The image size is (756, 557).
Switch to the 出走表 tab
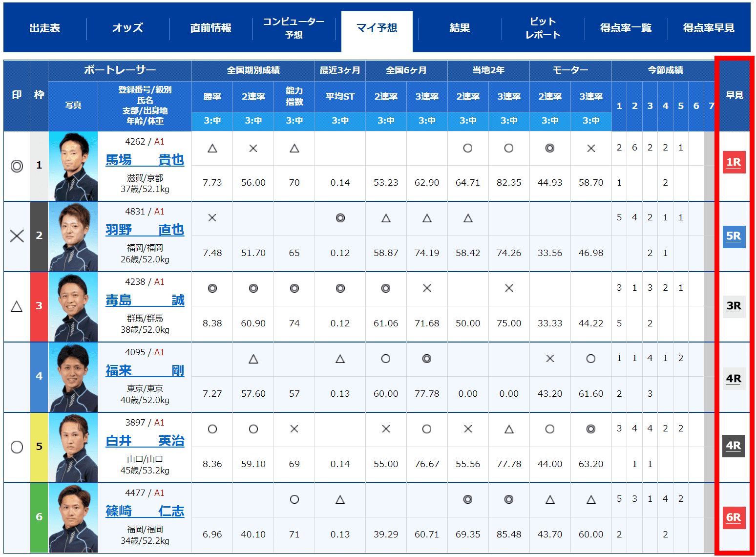point(45,28)
